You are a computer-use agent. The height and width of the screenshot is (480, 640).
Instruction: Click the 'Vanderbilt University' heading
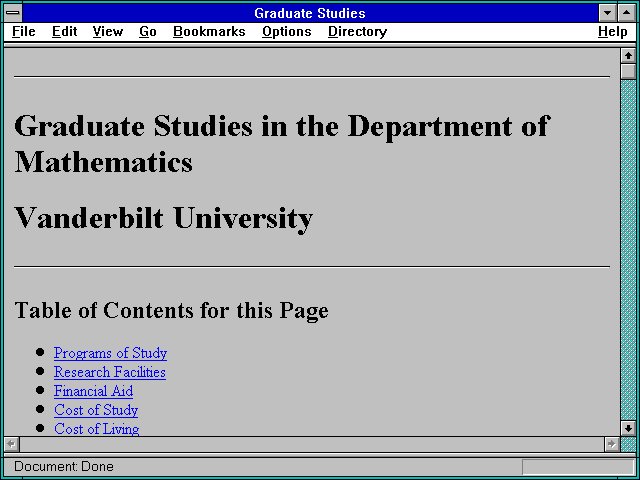pyautogui.click(x=164, y=219)
